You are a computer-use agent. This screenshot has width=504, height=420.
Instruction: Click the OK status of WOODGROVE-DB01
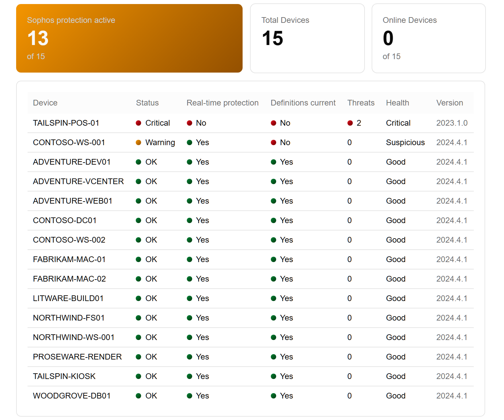coord(146,396)
